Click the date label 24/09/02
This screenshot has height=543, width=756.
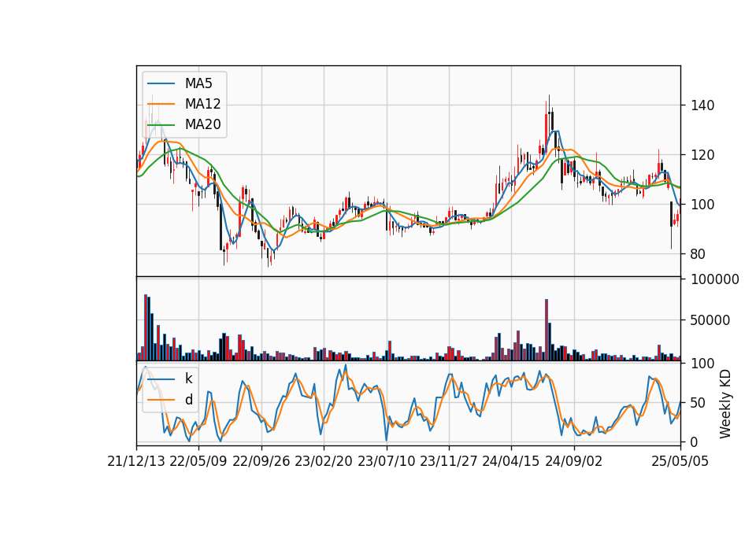[574, 461]
